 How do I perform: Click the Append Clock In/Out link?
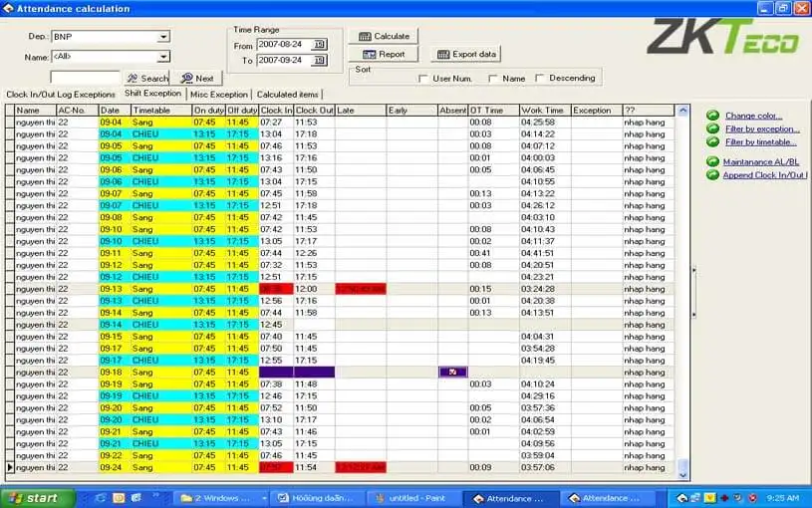[x=764, y=175]
